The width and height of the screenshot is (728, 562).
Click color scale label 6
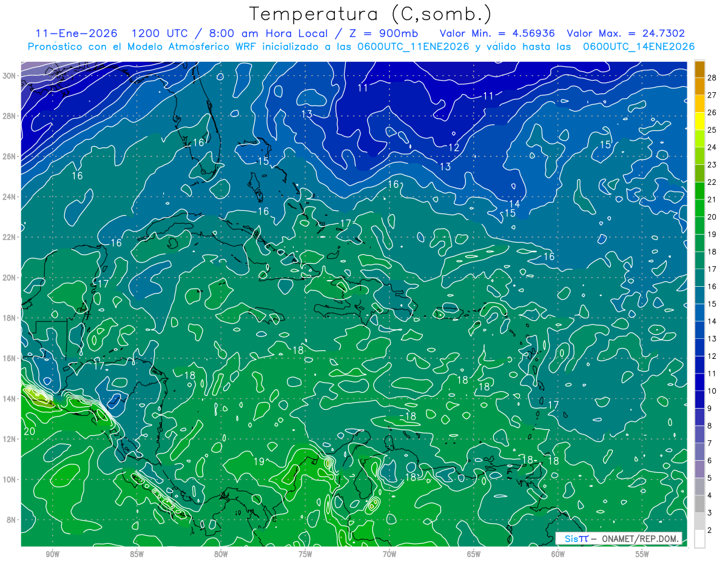(710, 460)
